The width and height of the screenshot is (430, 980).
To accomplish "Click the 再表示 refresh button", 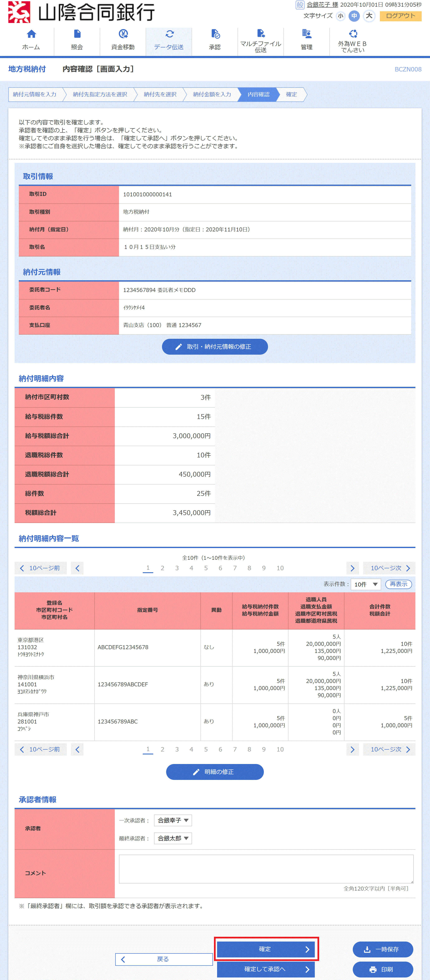I will coord(398,584).
